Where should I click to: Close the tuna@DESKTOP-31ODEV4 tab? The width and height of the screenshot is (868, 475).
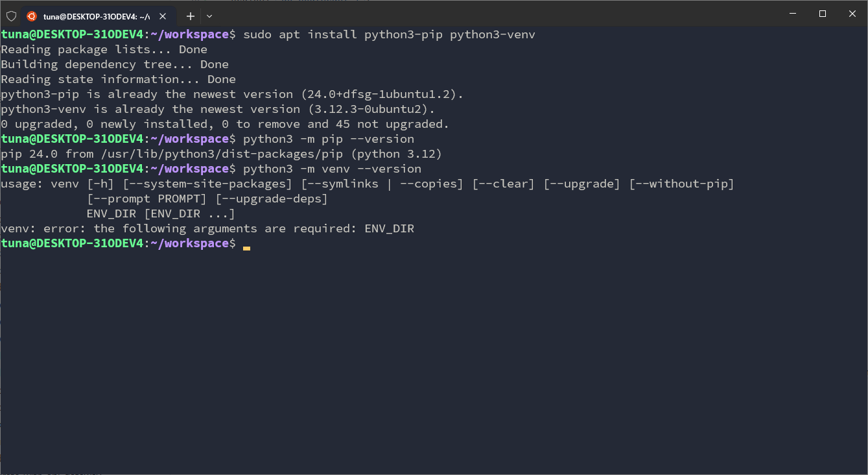point(163,16)
